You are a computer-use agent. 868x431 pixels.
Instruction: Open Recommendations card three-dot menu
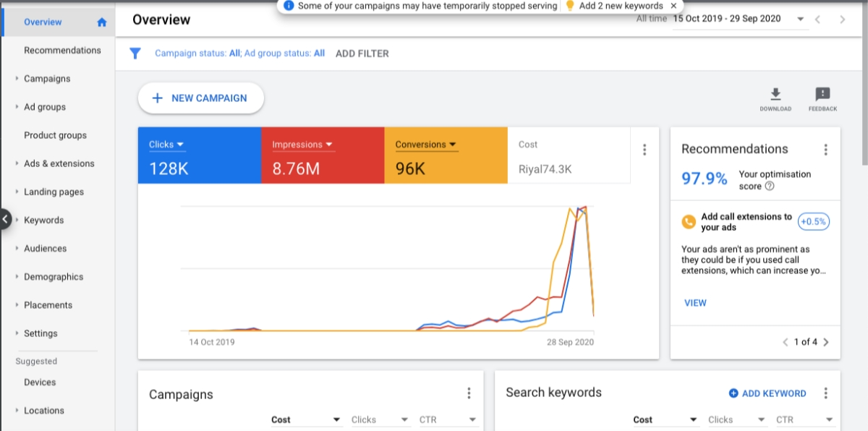(825, 150)
